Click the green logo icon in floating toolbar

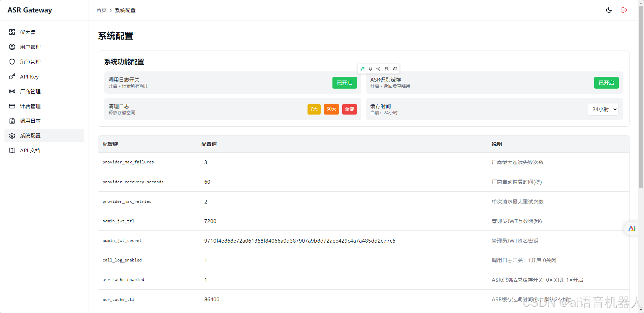click(362, 69)
